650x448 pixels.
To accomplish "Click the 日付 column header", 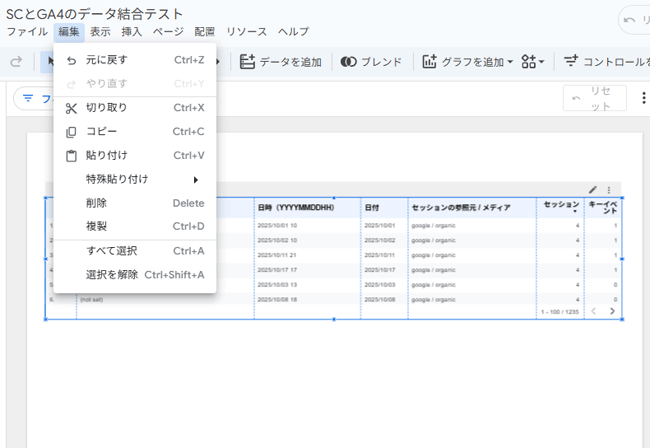I will coord(371,208).
